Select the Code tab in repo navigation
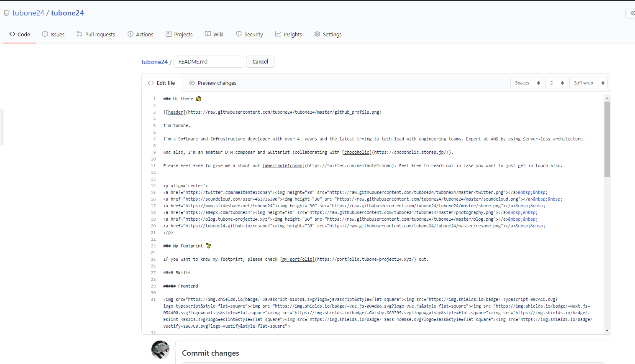 click(x=19, y=34)
